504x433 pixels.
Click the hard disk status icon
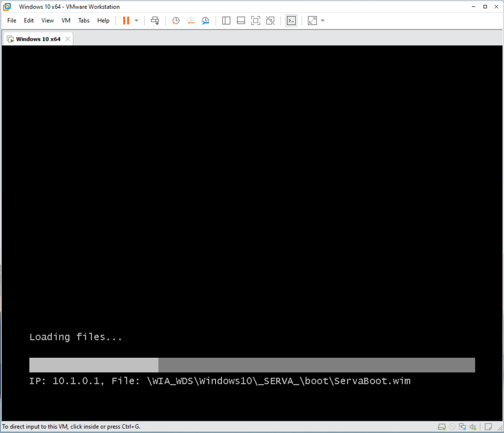point(442,427)
